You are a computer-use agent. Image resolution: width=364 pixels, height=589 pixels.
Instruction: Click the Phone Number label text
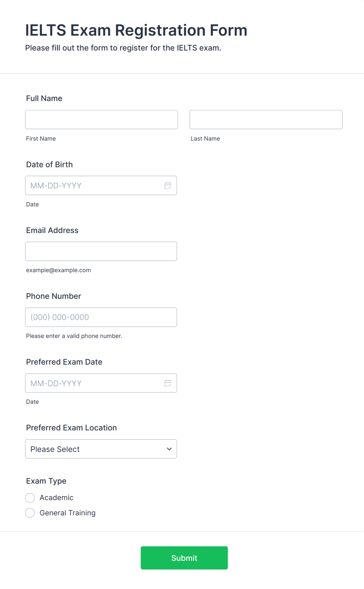click(x=54, y=296)
